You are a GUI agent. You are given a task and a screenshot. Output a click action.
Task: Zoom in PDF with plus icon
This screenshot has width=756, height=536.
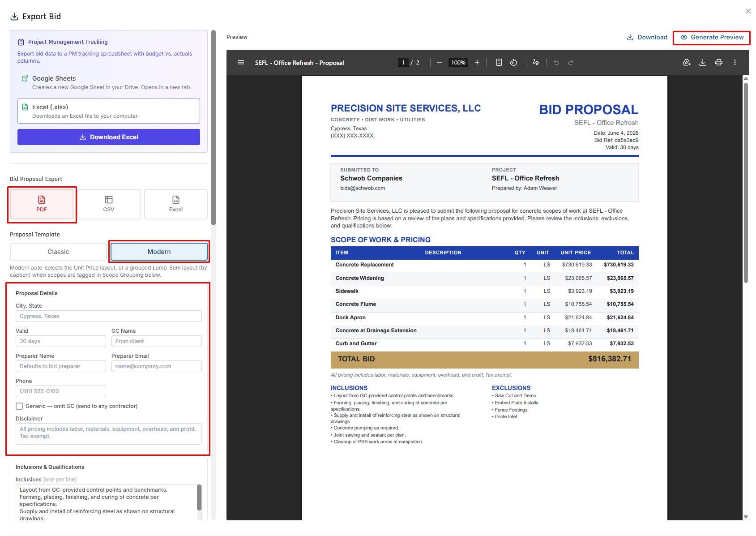pyautogui.click(x=477, y=62)
